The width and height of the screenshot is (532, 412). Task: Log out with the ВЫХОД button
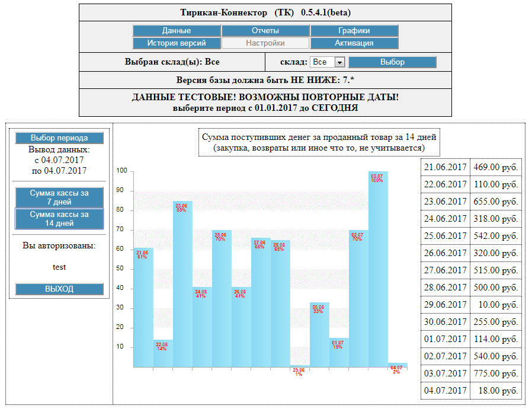pos(59,289)
